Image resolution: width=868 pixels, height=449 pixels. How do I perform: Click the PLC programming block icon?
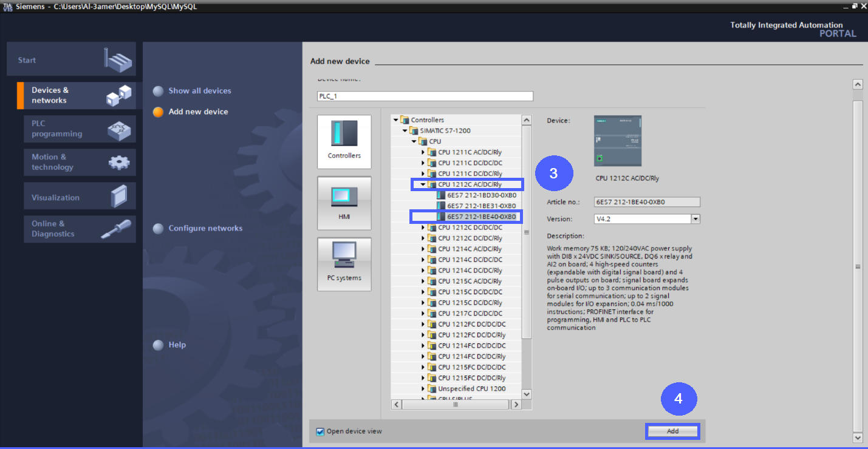[118, 129]
